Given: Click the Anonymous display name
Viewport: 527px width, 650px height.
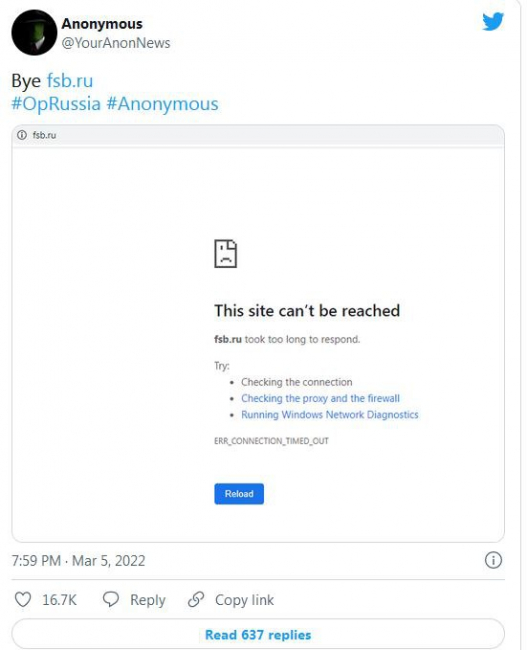Looking at the screenshot, I should click(x=102, y=24).
